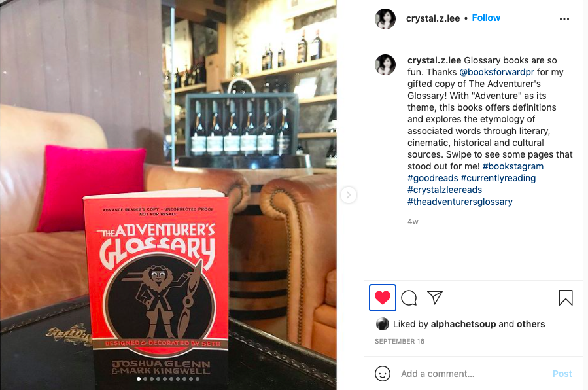Open the three-dots more options menu

(x=564, y=19)
